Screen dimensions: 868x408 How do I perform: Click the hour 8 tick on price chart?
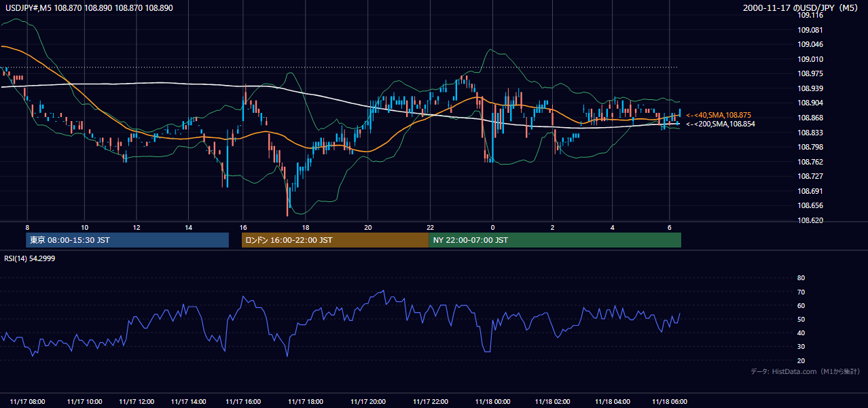pos(27,228)
